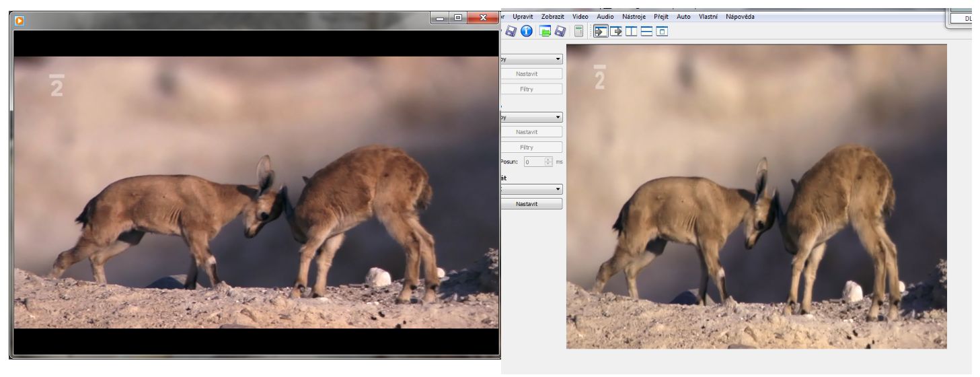Open the Nástroje menu
The image size is (980, 377).
pyautogui.click(x=635, y=16)
